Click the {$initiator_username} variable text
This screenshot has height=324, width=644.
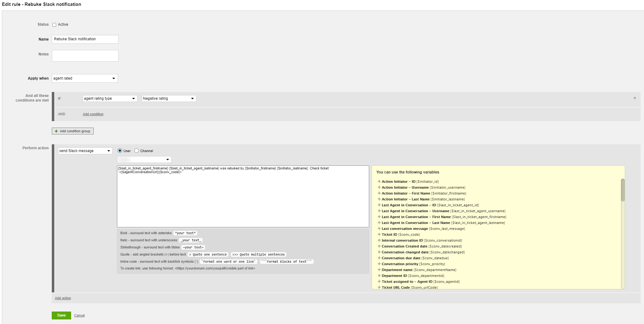click(x=448, y=188)
